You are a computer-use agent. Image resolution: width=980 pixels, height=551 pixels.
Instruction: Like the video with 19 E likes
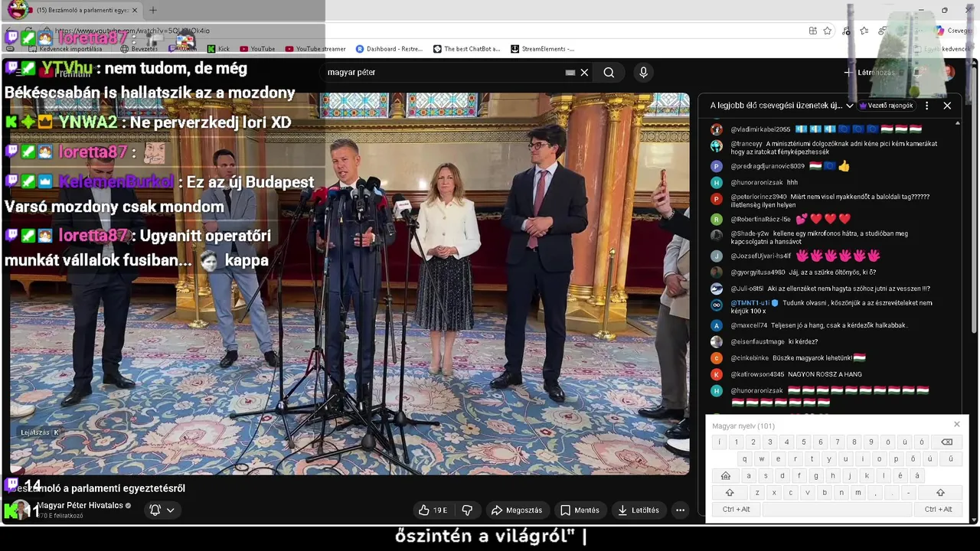click(433, 510)
